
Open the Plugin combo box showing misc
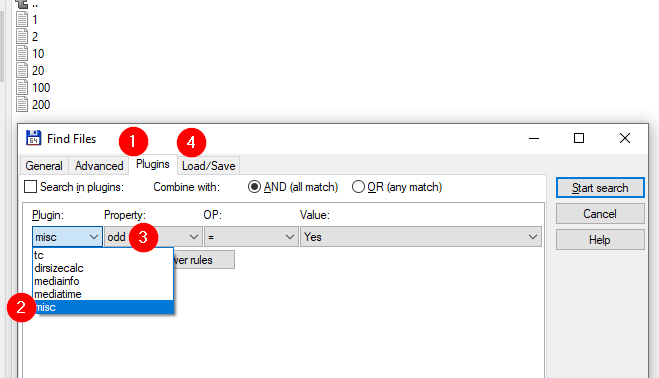67,237
